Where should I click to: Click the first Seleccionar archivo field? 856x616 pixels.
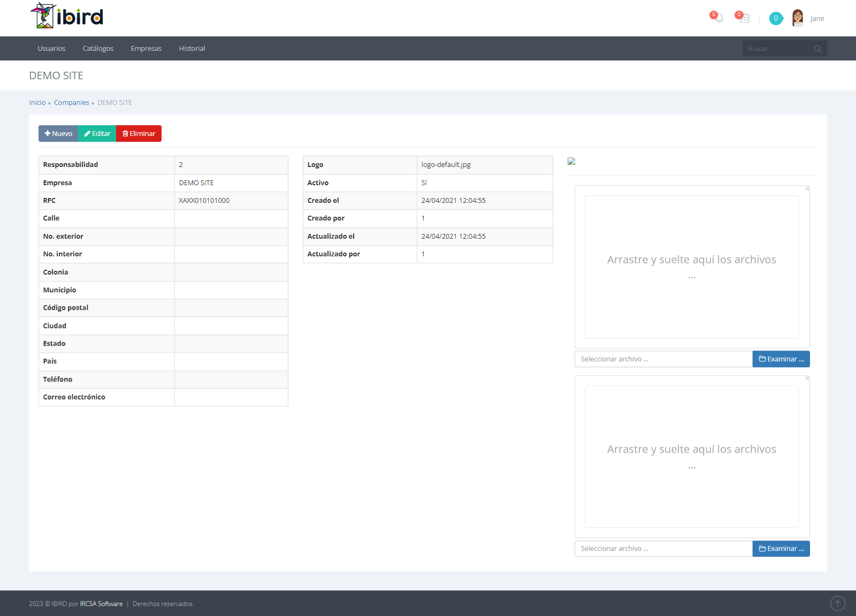point(663,359)
